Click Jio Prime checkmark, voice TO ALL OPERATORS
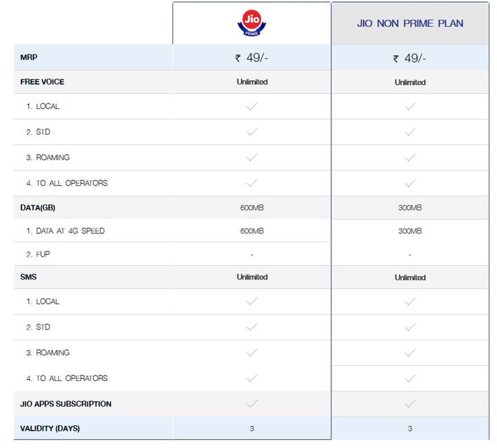Image resolution: width=497 pixels, height=448 pixels. (x=252, y=183)
